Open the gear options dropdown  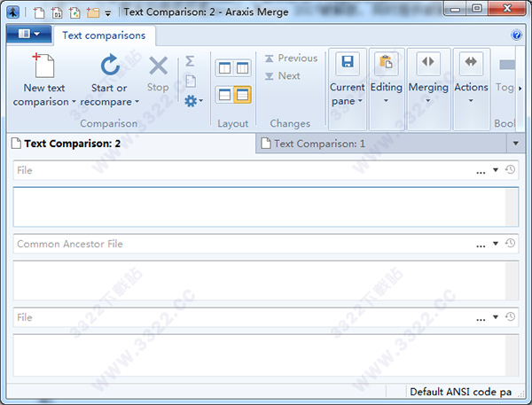point(193,101)
